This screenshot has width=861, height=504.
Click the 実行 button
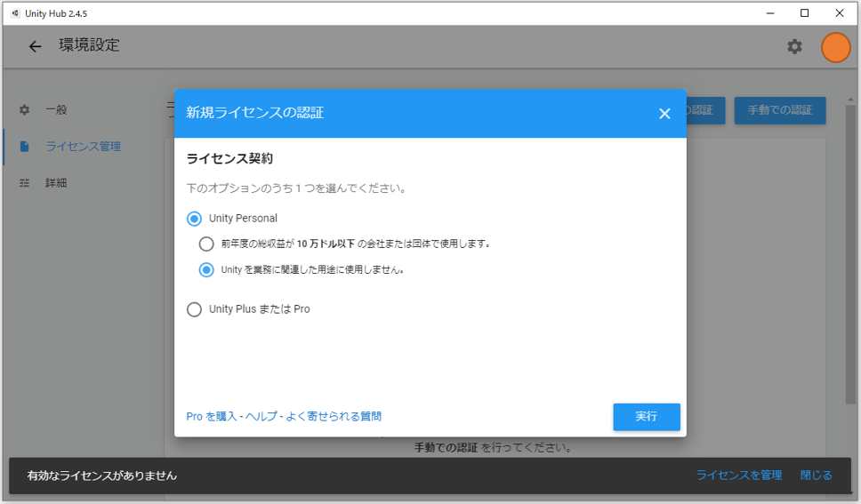coord(647,417)
